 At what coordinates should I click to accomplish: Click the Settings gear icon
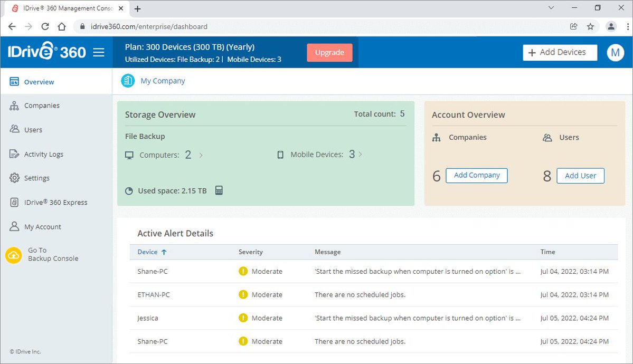pyautogui.click(x=14, y=178)
